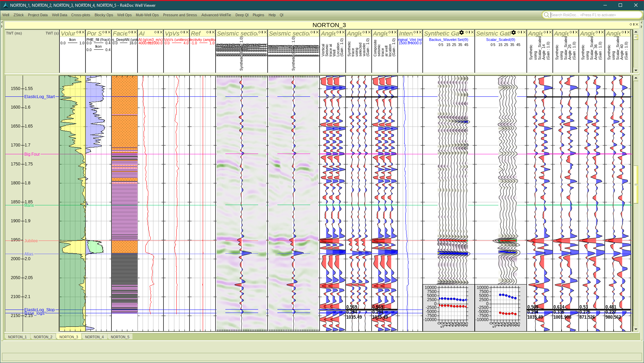Open the Pressure and Stress menu
The image size is (644, 363).
tap(180, 15)
